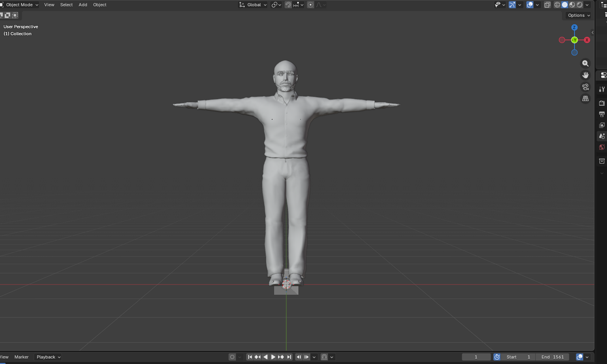Toggle the preview range clock button
Screen dimensions: 607x364
[x=497, y=357]
